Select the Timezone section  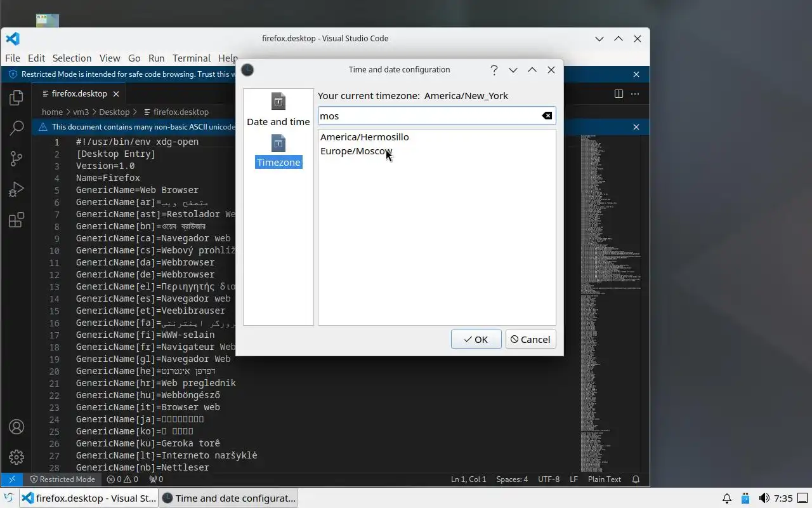[278, 151]
